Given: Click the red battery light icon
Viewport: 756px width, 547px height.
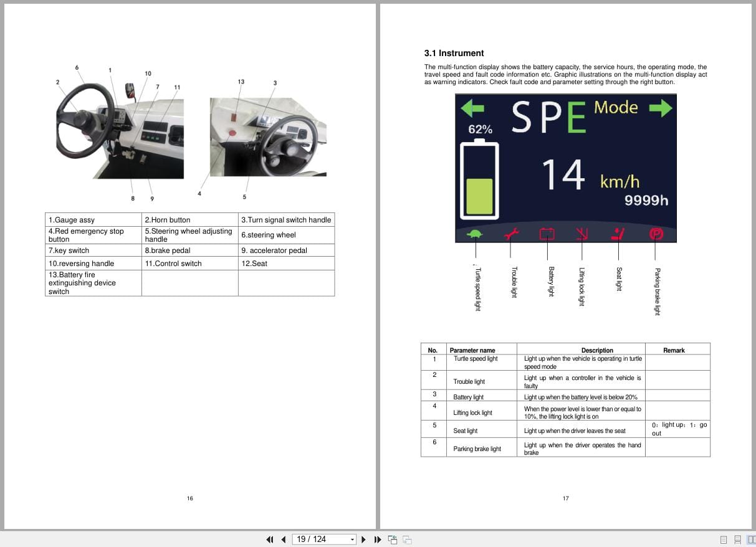Looking at the screenshot, I should [x=547, y=234].
